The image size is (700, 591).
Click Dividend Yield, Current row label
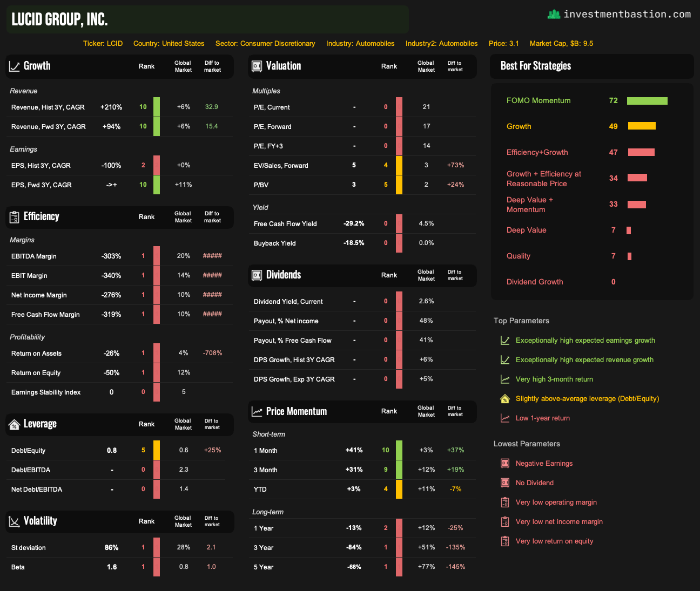click(288, 302)
